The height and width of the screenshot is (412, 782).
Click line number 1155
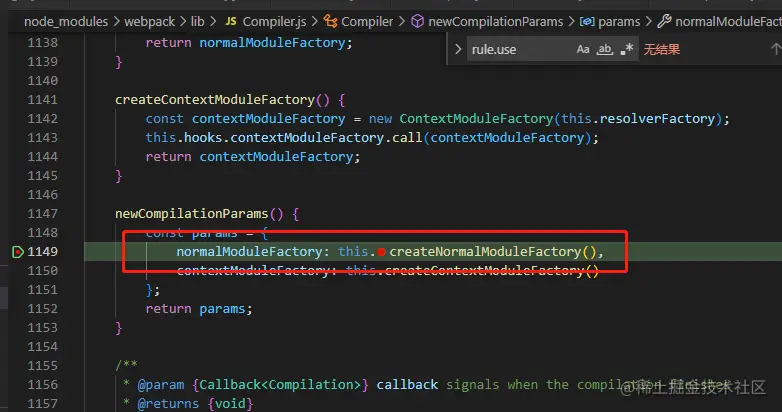pos(42,366)
